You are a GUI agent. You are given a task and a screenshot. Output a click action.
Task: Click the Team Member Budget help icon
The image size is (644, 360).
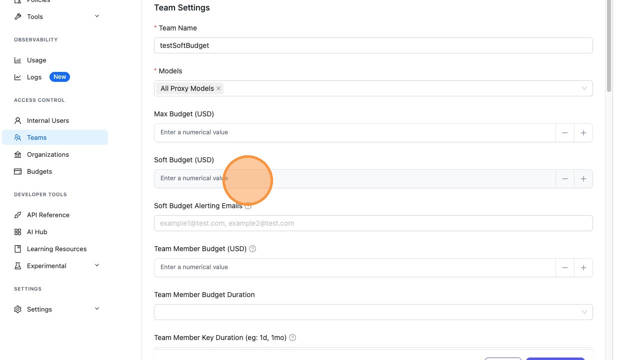tap(252, 249)
